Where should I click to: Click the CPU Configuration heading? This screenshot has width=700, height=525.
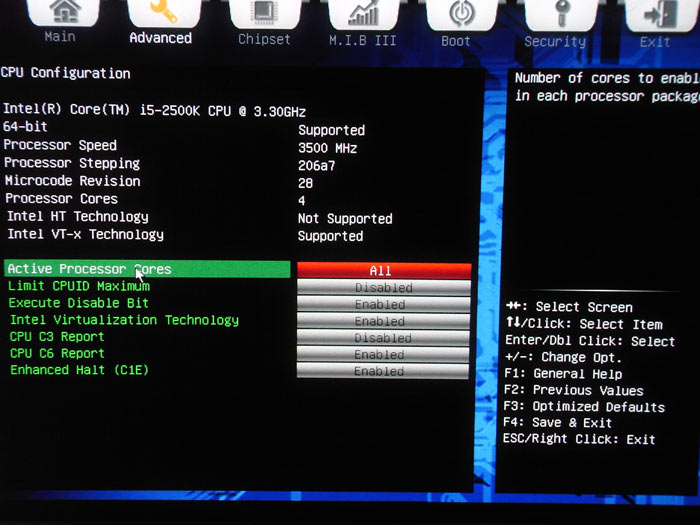(x=66, y=73)
